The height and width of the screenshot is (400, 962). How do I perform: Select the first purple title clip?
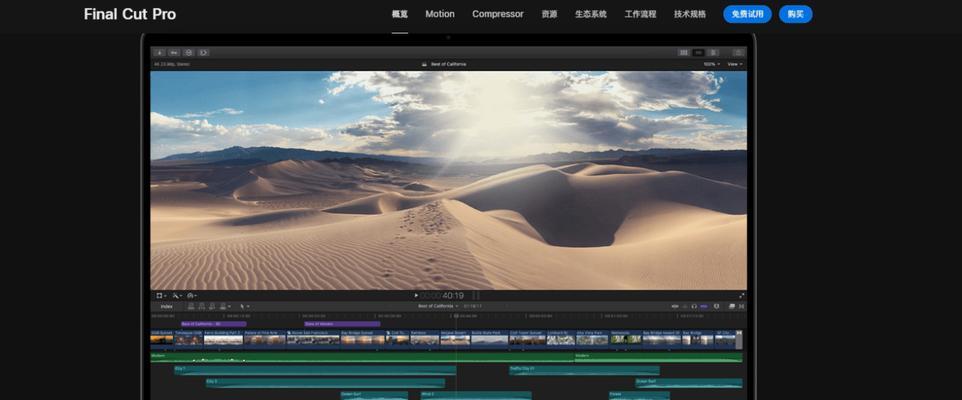pyautogui.click(x=214, y=324)
